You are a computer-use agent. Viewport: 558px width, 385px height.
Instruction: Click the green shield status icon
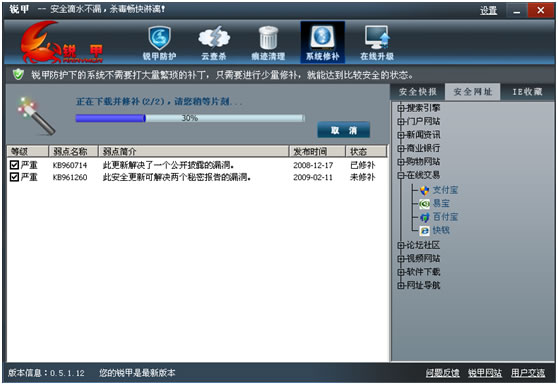[18, 74]
